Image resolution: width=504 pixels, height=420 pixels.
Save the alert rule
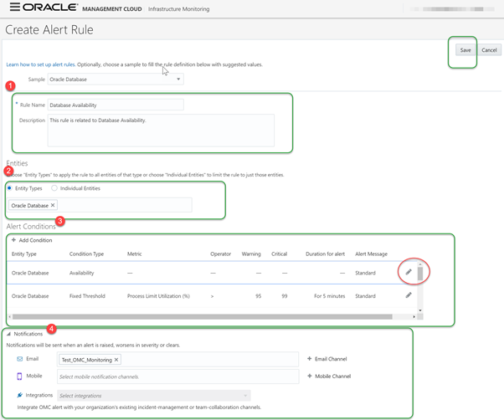tap(465, 50)
